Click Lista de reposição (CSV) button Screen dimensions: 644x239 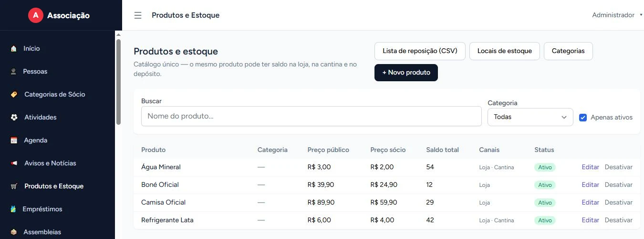420,51
